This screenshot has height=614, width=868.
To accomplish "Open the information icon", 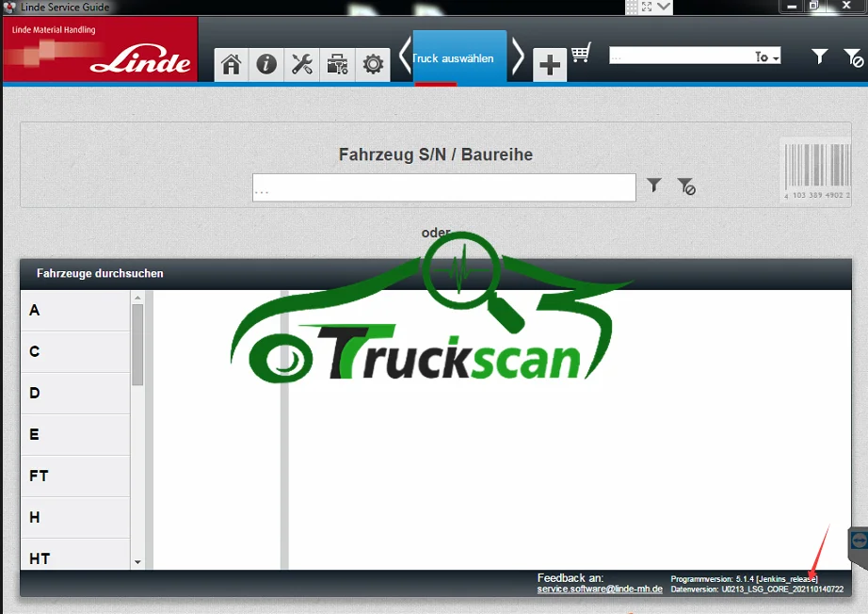I will coord(266,64).
